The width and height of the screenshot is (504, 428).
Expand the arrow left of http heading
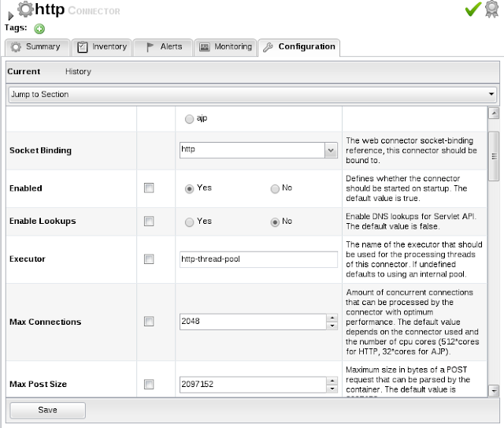coord(10,14)
